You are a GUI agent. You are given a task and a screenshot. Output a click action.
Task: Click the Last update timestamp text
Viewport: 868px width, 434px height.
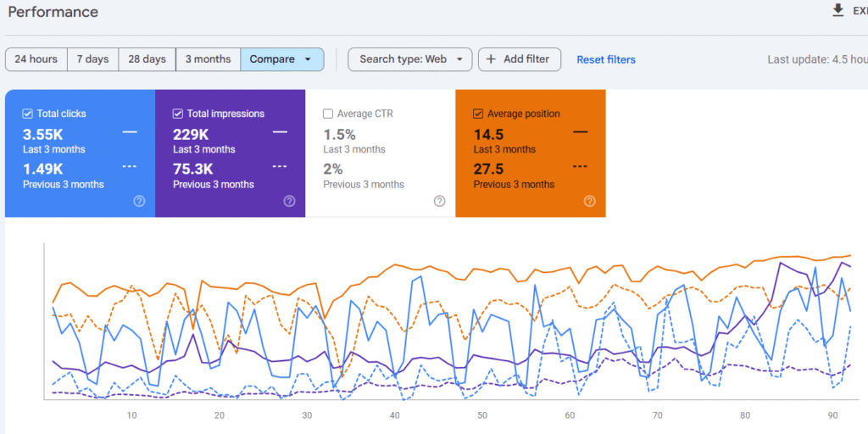coord(817,59)
